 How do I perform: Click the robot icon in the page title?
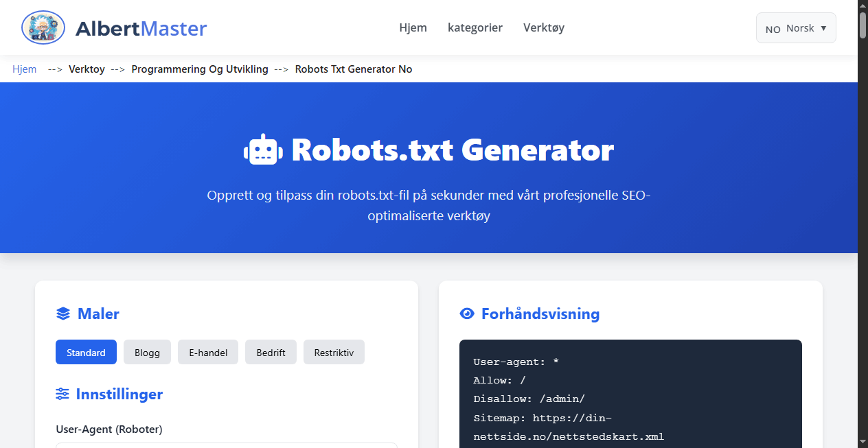coord(264,149)
